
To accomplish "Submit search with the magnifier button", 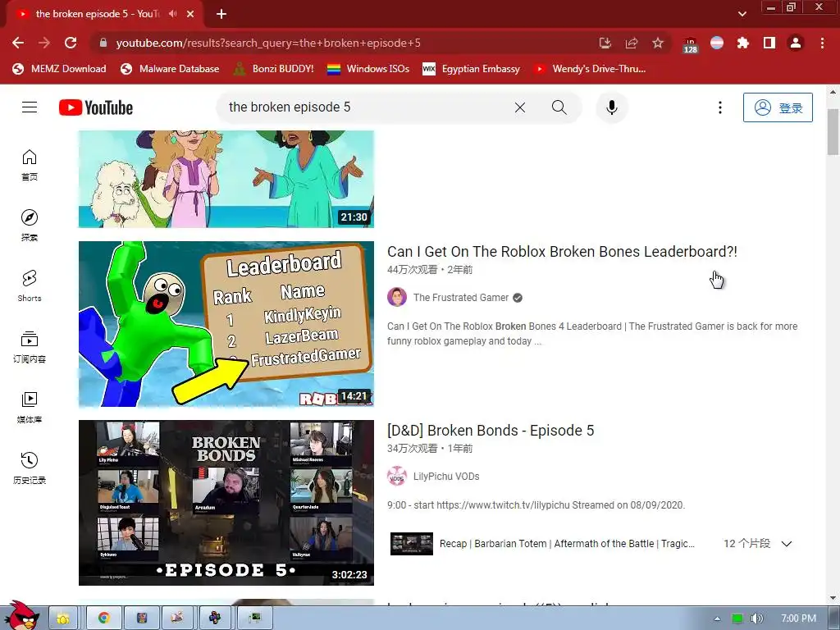I will [559, 107].
